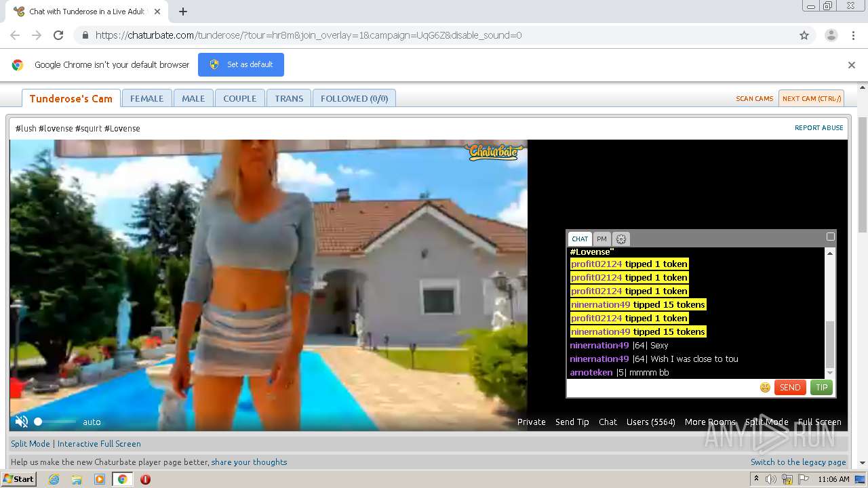Click the #lush hashtag
The height and width of the screenshot is (488, 868).
point(26,128)
